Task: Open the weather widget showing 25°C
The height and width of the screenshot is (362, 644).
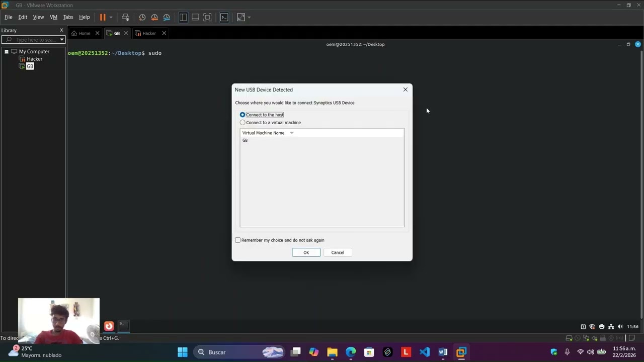Action: coord(34,351)
